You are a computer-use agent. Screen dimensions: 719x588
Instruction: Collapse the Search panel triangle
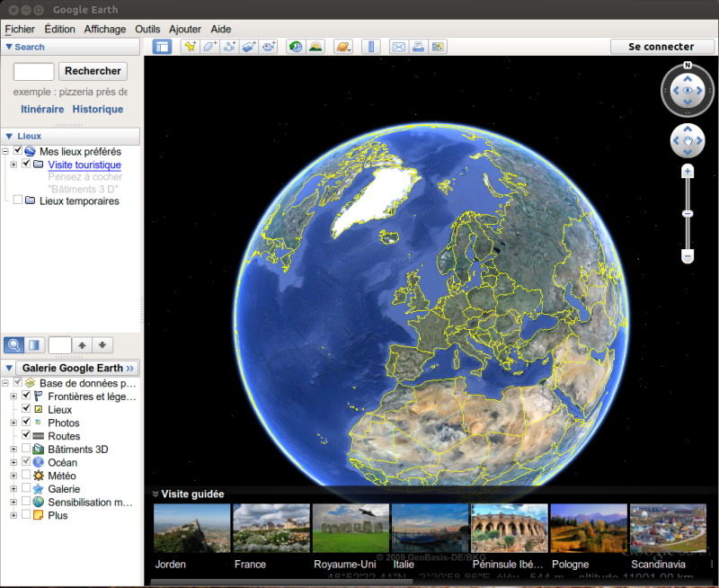point(9,47)
